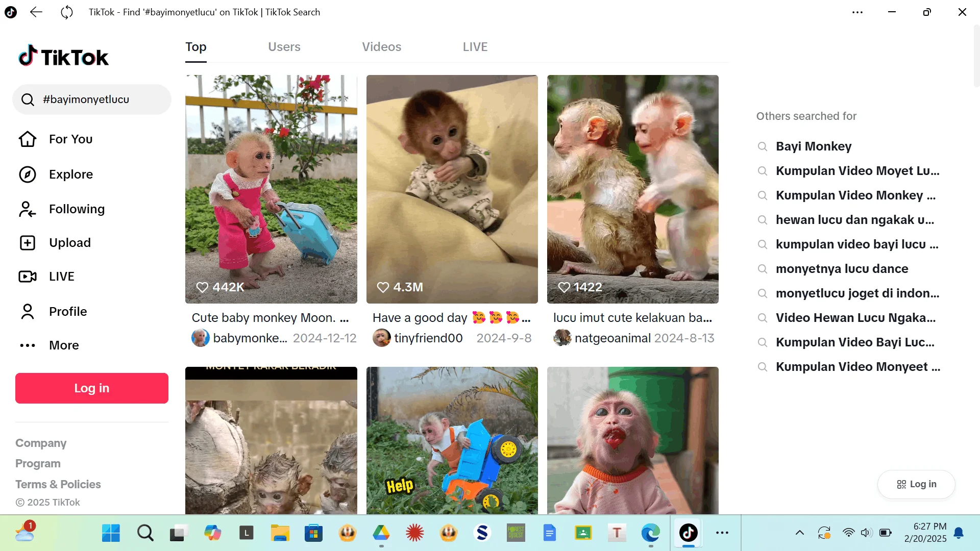Refresh the page using reload icon
Viewport: 980px width, 551px height.
click(x=67, y=12)
